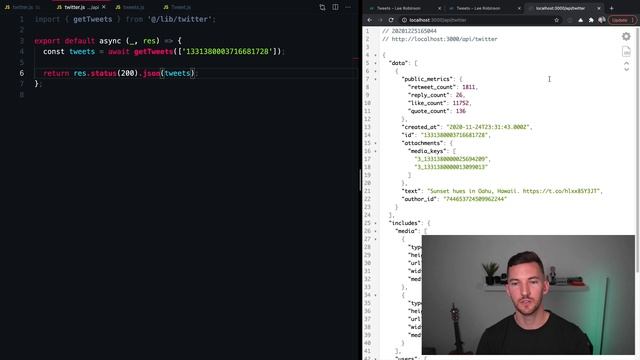Click res.status(200) in the return line

[106, 73]
